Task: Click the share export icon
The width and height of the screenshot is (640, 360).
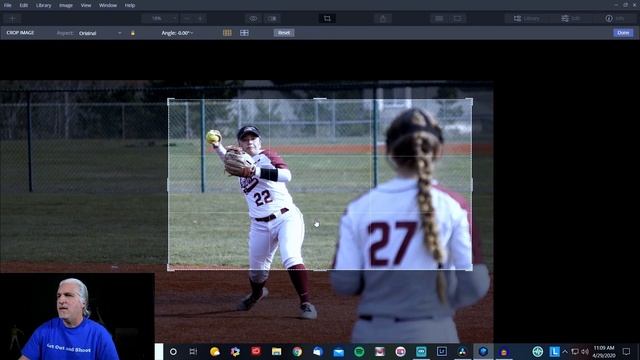Action: [x=383, y=19]
